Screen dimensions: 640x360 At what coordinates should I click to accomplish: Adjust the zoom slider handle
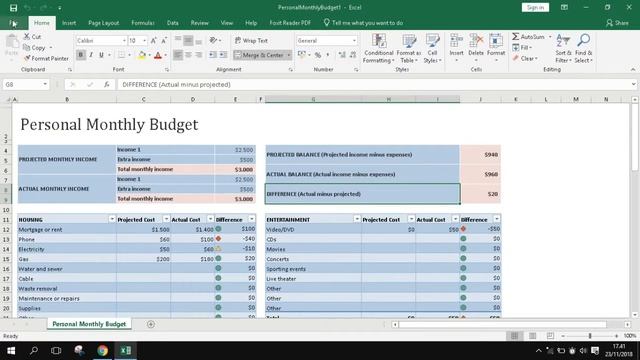[590, 336]
